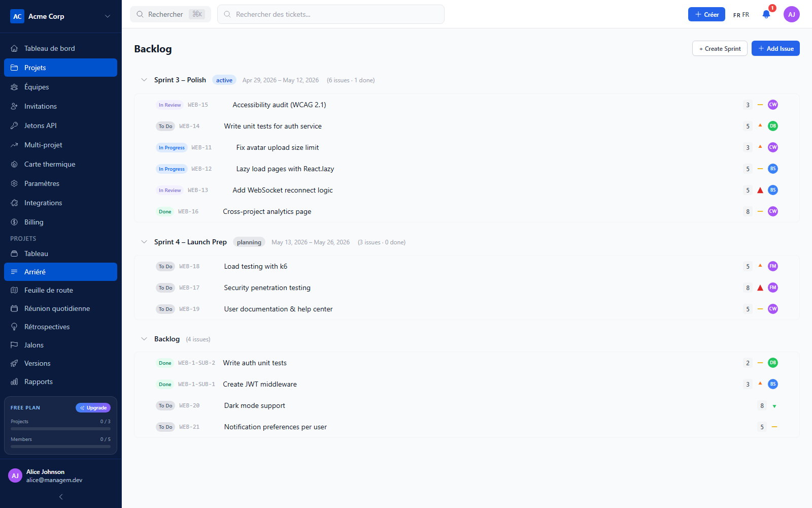Click BS avatar on Add WebSocket reconnect row

tap(773, 190)
